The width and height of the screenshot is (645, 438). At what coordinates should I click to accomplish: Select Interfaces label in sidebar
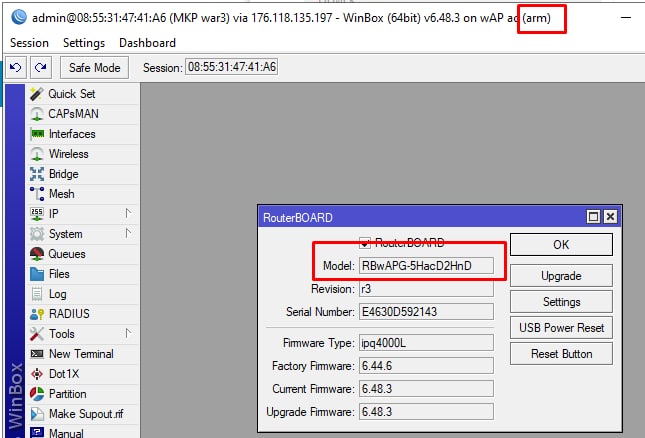point(72,134)
